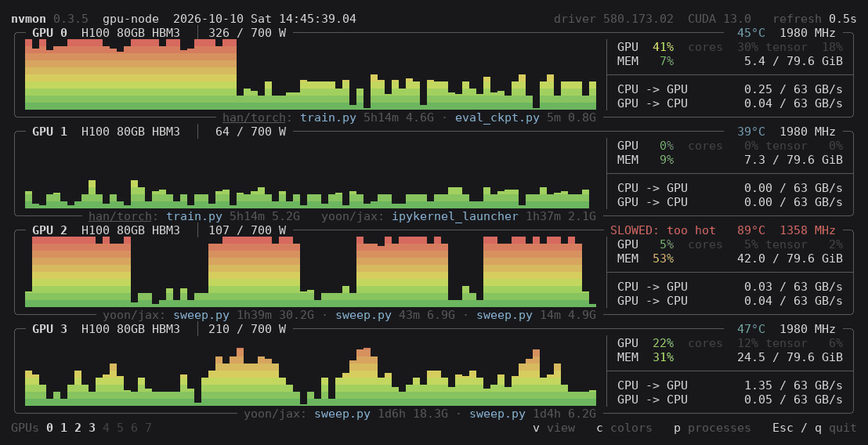Image resolution: width=868 pixels, height=445 pixels.
Task: Click GPU 2 utilization history graph
Action: coord(310,272)
